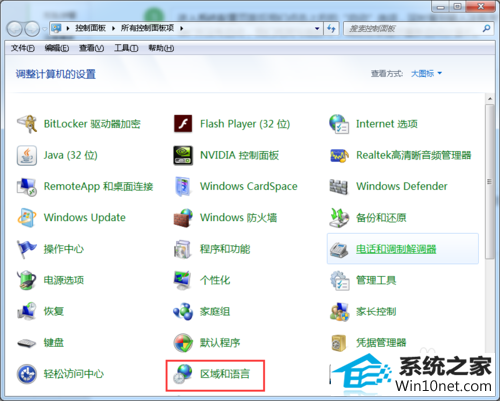Viewport: 500px width, 401px height.
Task: Open BitLocker drive encryption icon
Action: [27, 124]
